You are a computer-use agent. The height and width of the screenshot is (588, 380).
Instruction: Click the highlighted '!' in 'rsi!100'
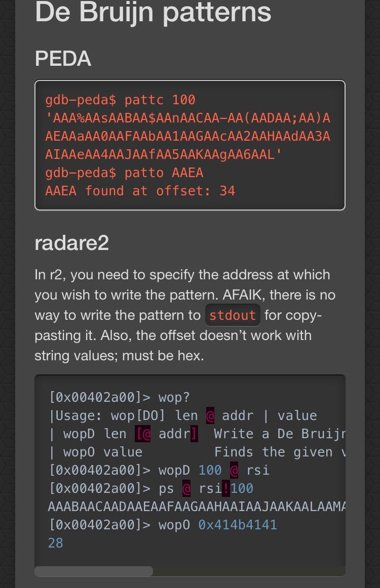coord(226,488)
